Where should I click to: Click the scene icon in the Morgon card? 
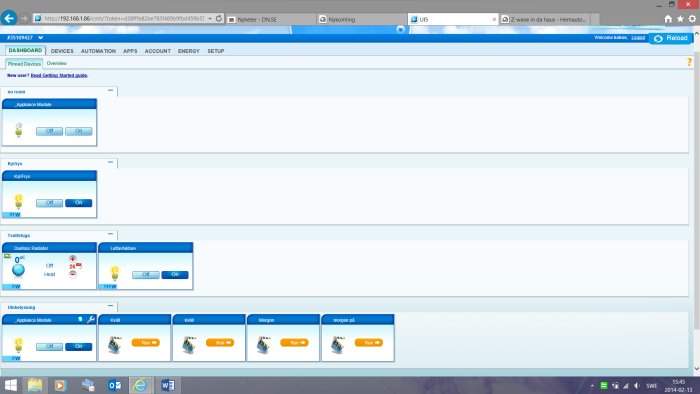tap(263, 344)
